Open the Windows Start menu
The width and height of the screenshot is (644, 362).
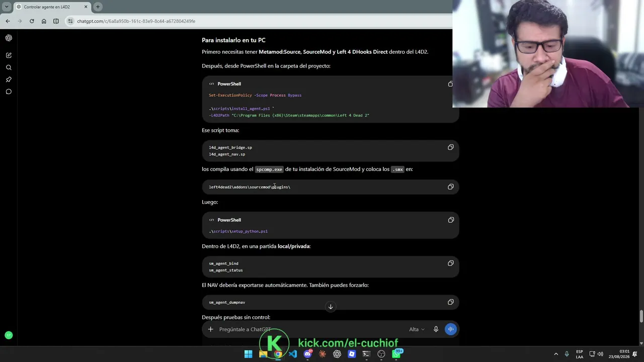click(x=248, y=354)
